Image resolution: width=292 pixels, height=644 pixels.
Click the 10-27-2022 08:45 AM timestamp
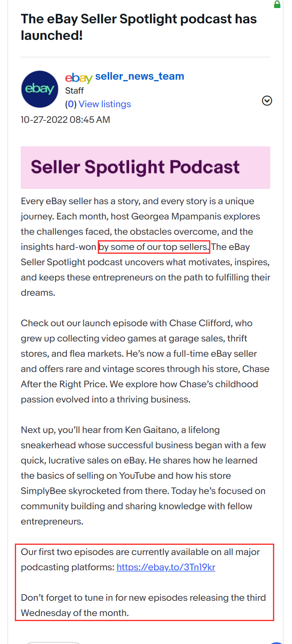(x=66, y=120)
